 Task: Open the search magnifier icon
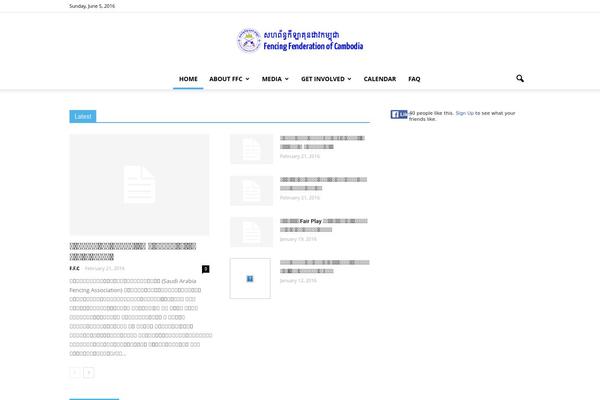point(520,78)
